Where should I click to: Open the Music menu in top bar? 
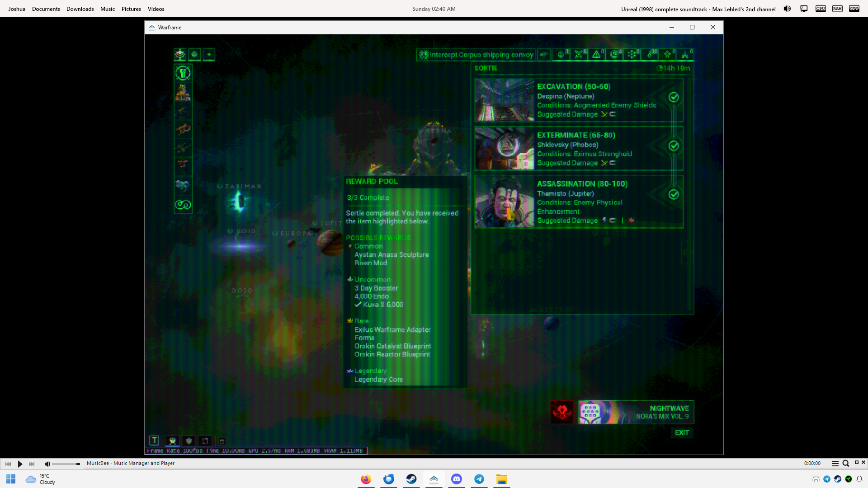click(108, 9)
